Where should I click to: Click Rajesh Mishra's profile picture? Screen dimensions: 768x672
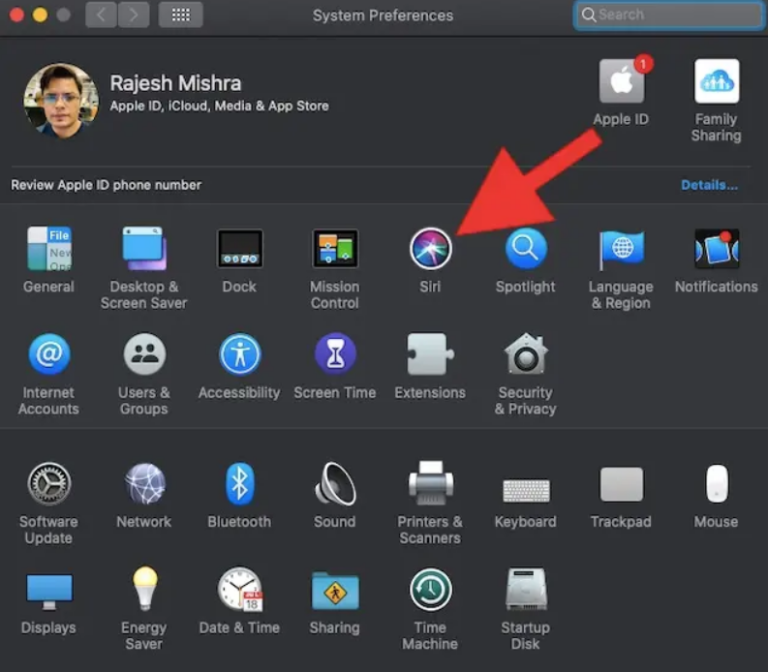click(x=61, y=101)
